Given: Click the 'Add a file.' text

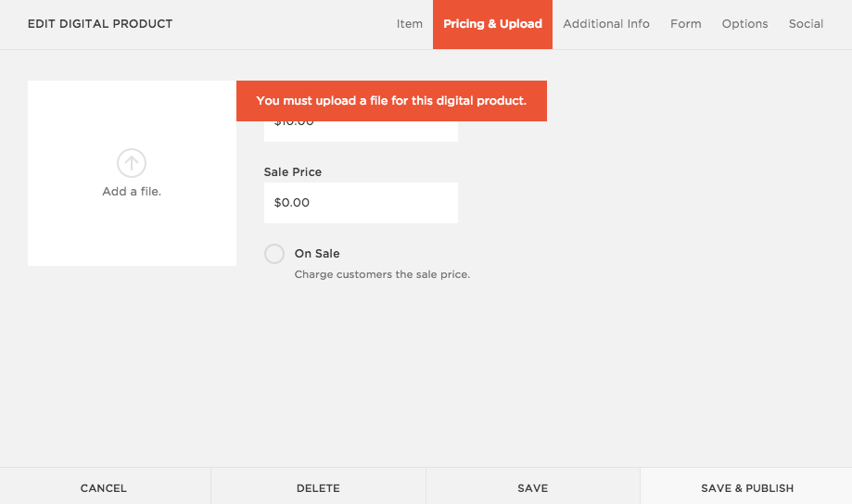Looking at the screenshot, I should [x=132, y=192].
